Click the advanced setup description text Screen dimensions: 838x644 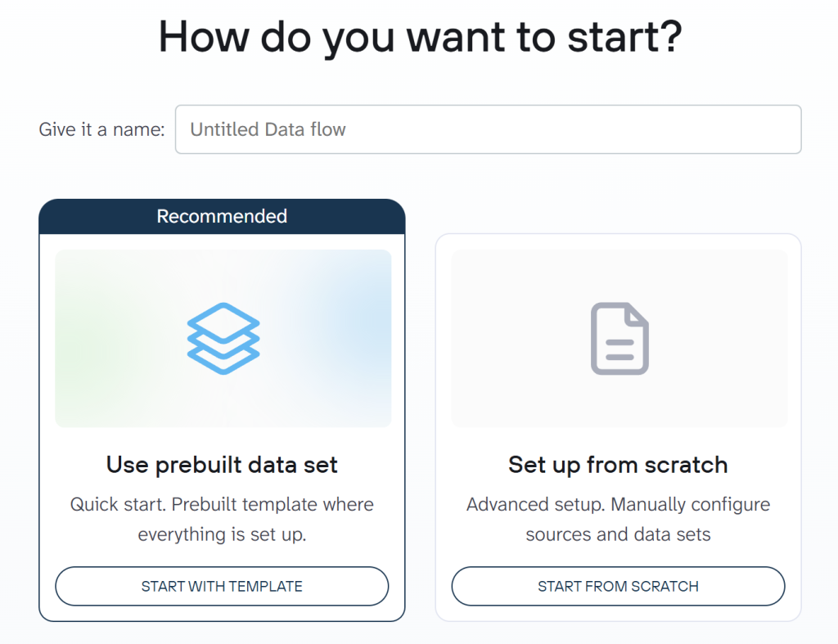pos(617,519)
